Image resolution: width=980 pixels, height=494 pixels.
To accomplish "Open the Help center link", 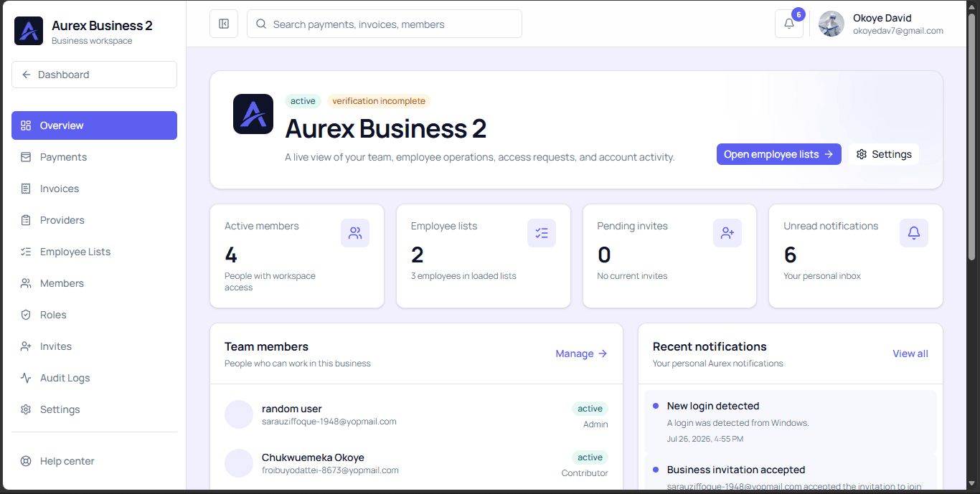I will click(x=94, y=461).
